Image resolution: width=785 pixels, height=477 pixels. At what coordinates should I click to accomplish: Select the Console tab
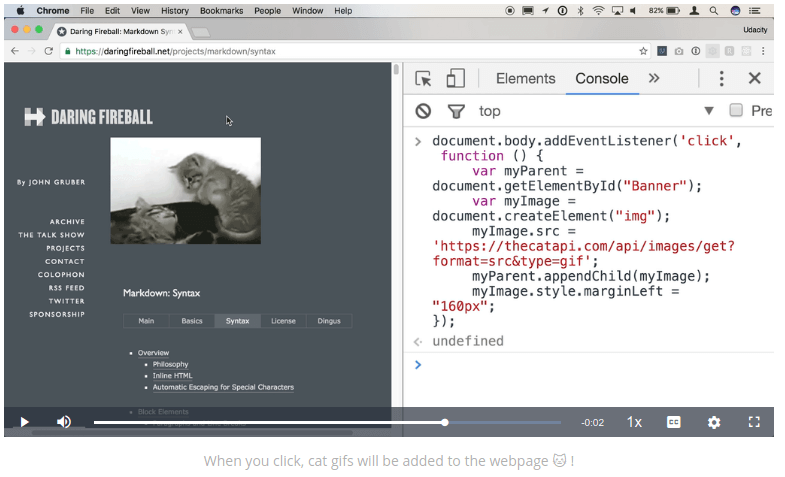[x=602, y=79]
